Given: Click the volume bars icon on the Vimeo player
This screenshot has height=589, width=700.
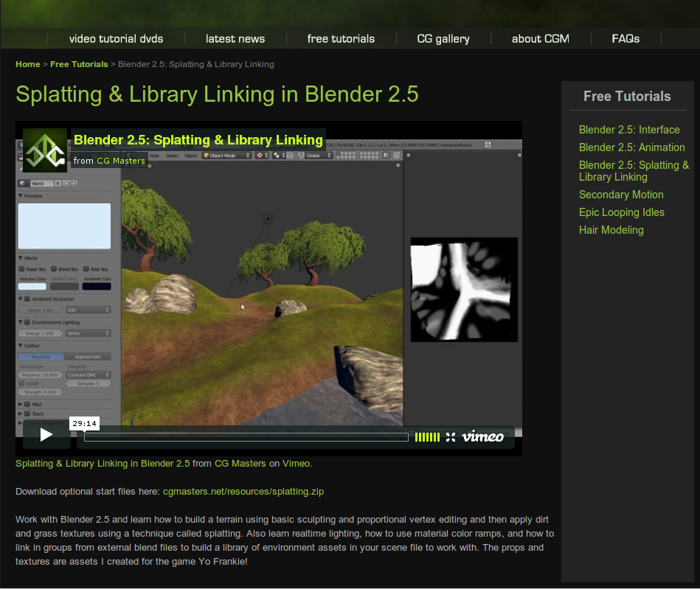Looking at the screenshot, I should [427, 436].
